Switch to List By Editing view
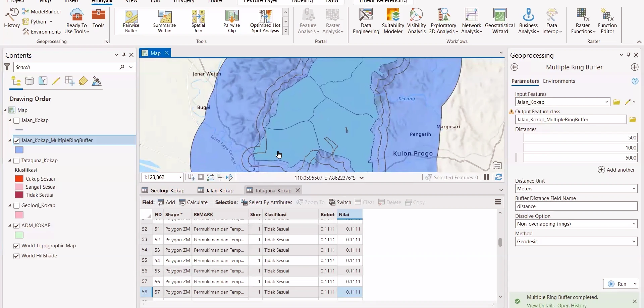The height and width of the screenshot is (308, 644). click(56, 81)
